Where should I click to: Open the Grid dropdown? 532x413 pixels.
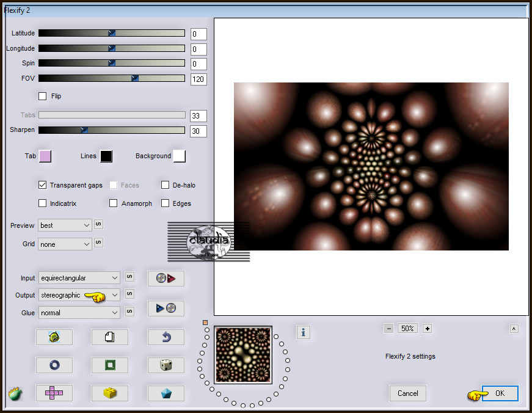65,244
